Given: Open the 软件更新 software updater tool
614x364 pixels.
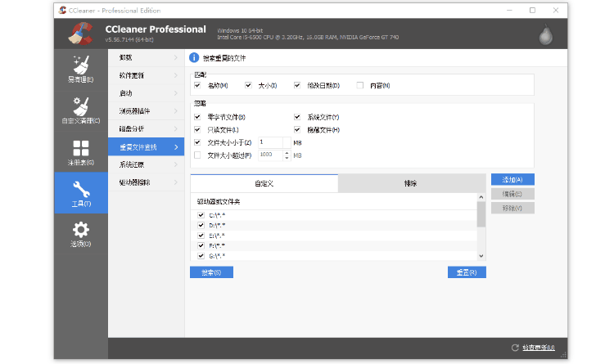Looking at the screenshot, I should point(146,75).
